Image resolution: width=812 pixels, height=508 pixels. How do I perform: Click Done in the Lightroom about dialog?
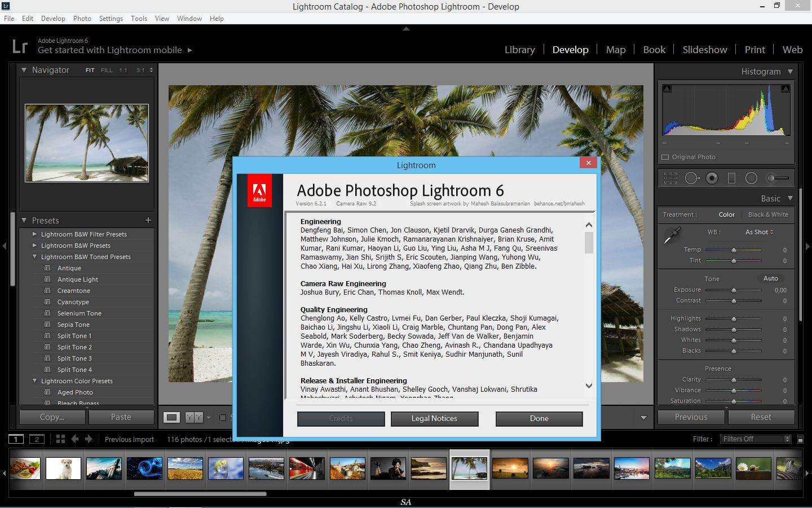pos(539,418)
